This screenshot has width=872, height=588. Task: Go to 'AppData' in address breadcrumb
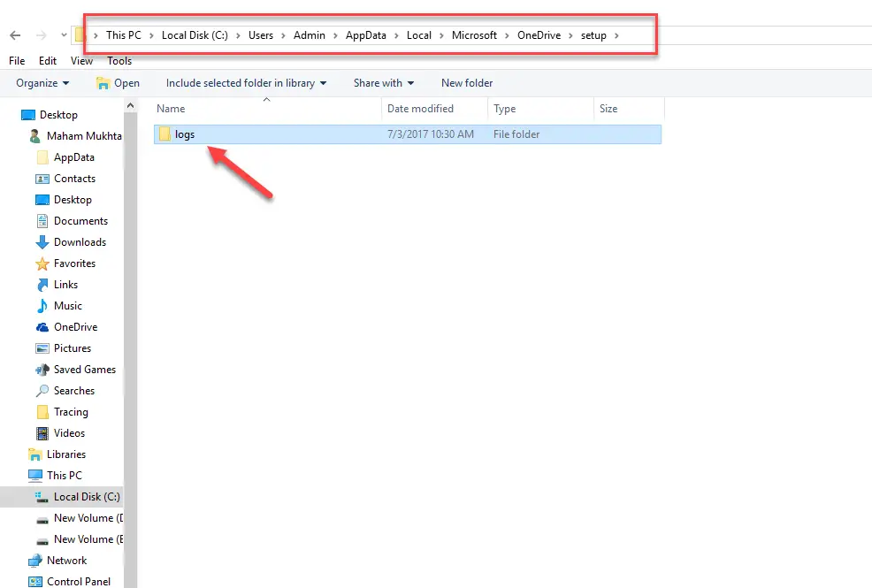point(366,35)
